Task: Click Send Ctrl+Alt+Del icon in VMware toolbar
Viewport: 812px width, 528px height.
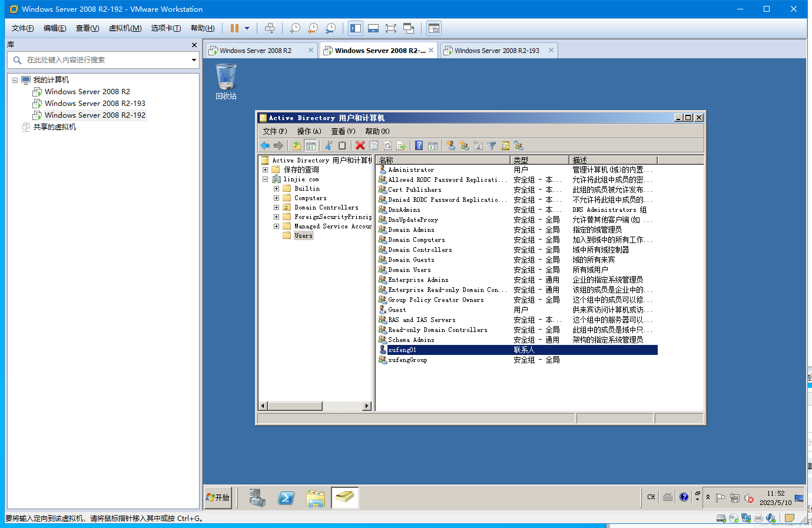Action: click(270, 28)
